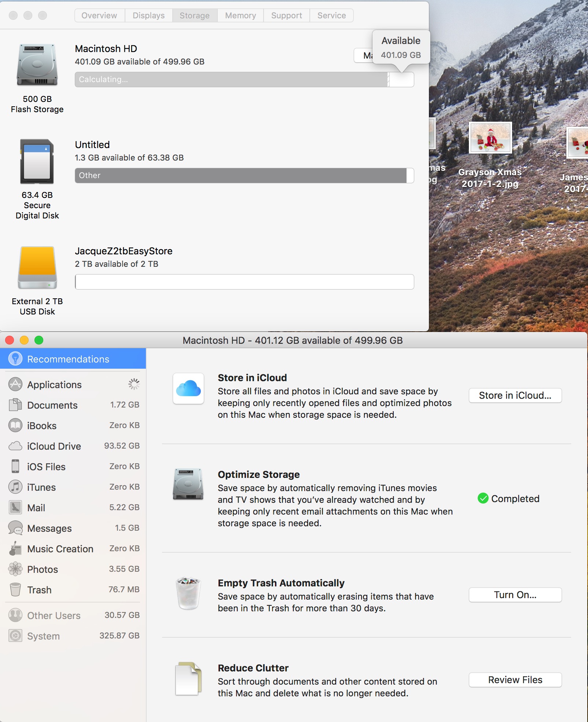588x722 pixels.
Task: Select Photos label in the sidebar
Action: pos(43,569)
